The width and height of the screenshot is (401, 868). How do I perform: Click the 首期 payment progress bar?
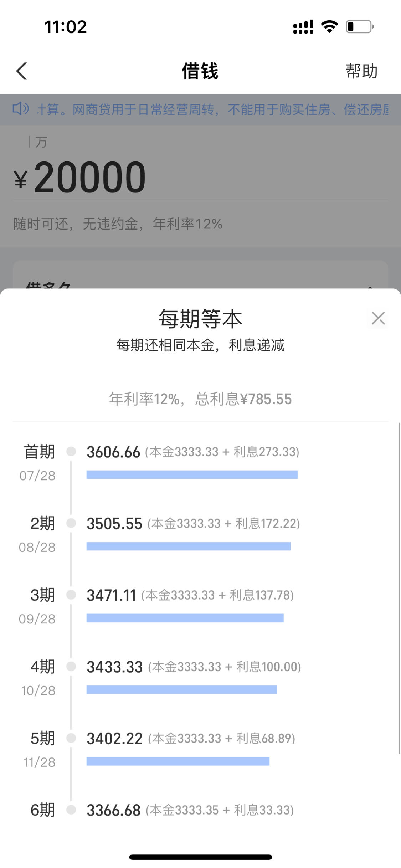pos(192,474)
